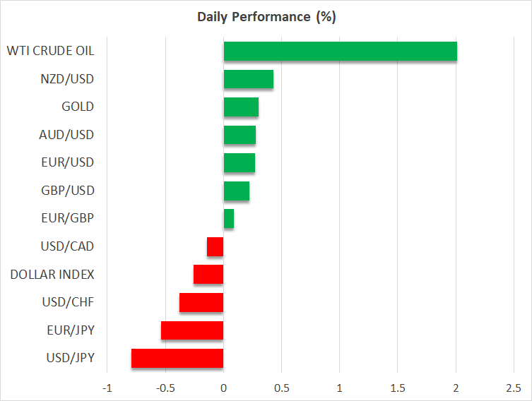Select the EUR/GBP category label
Viewport: 532px width, 401px height.
point(68,219)
